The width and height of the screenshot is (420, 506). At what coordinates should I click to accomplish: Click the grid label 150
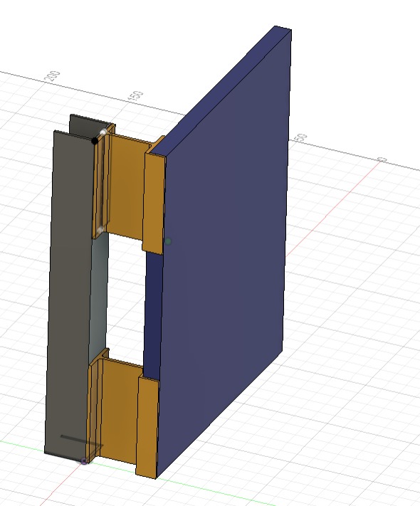point(136,97)
